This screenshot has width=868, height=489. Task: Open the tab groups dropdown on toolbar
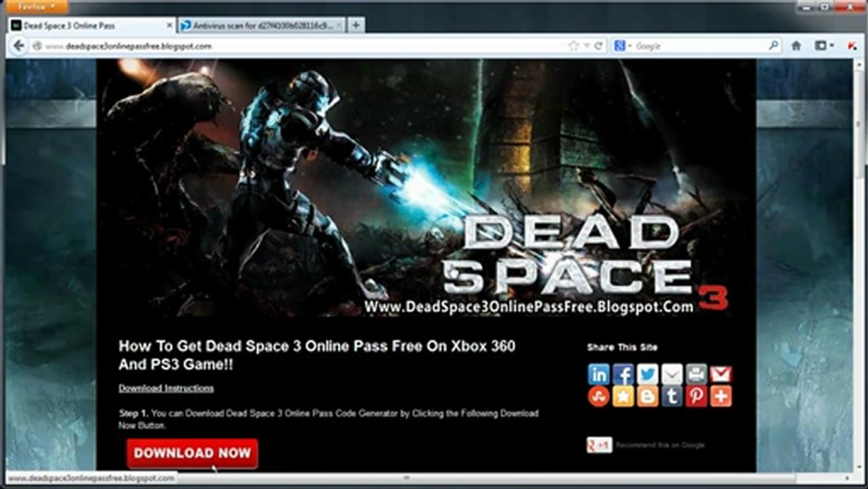pos(831,45)
